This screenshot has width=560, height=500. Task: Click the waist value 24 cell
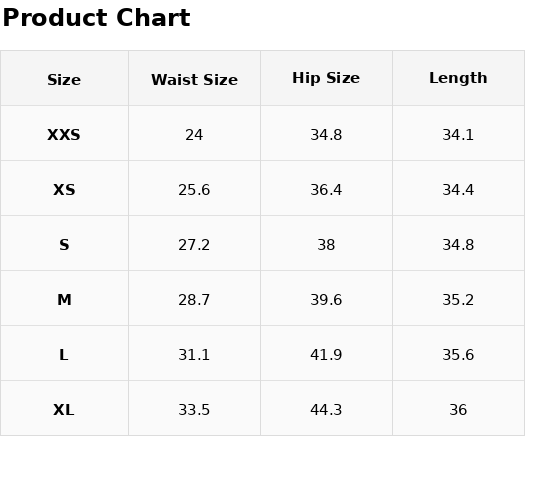point(195,133)
